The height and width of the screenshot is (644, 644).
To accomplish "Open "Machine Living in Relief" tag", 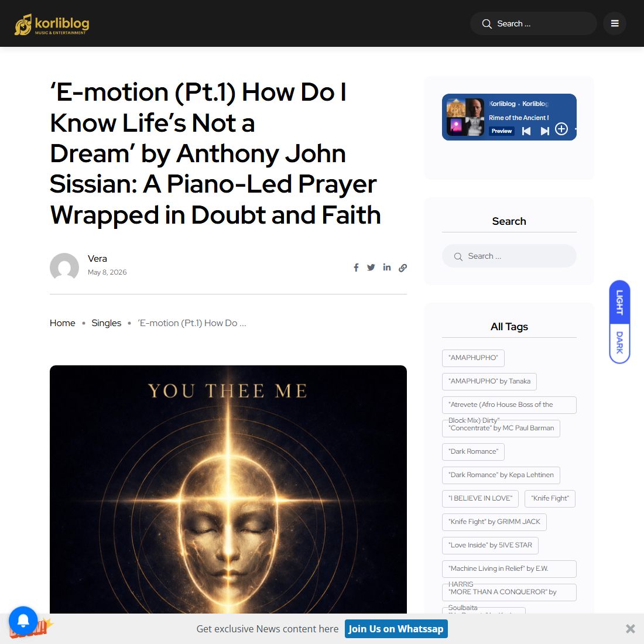I will tap(509, 569).
